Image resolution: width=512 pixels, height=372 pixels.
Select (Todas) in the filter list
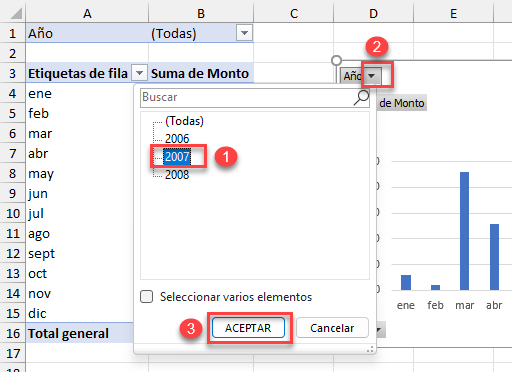tap(184, 121)
